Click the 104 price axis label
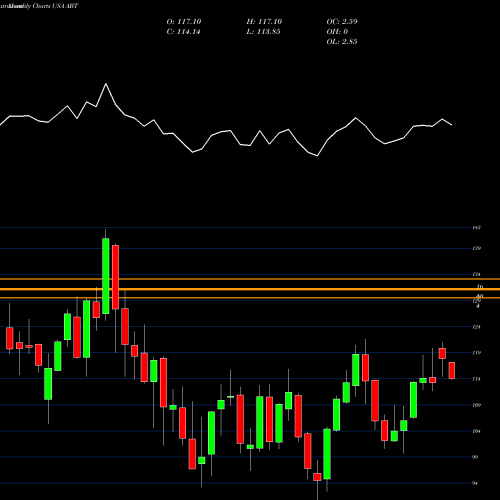This screenshot has width=500, height=500. coord(477,431)
